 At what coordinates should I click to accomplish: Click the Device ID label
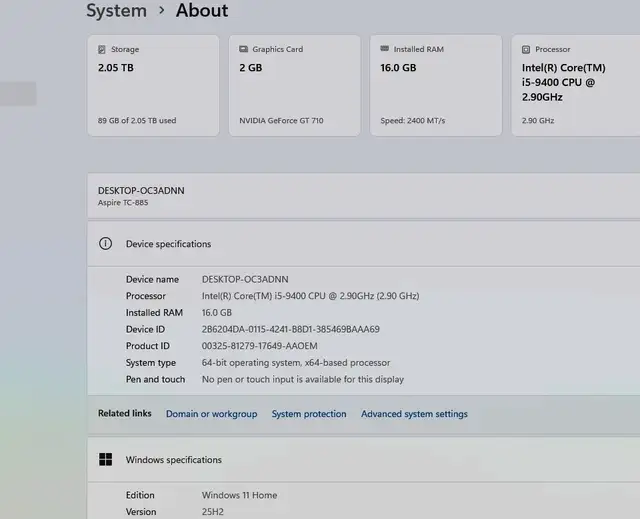[x=145, y=329]
